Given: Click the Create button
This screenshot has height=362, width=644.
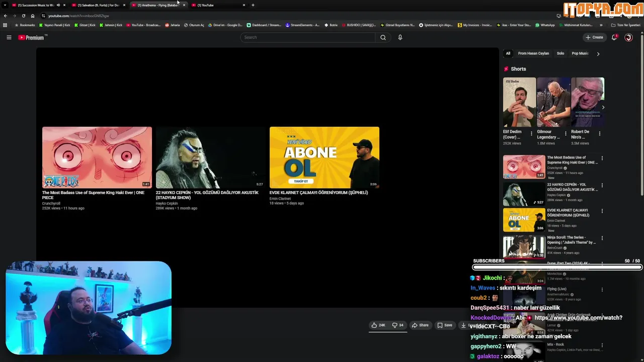Looking at the screenshot, I should tap(594, 37).
